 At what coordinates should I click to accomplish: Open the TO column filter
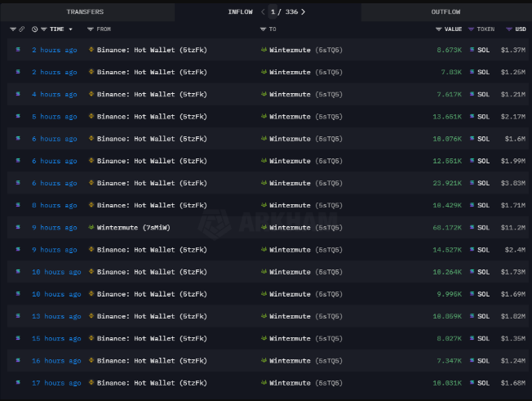[x=263, y=29]
